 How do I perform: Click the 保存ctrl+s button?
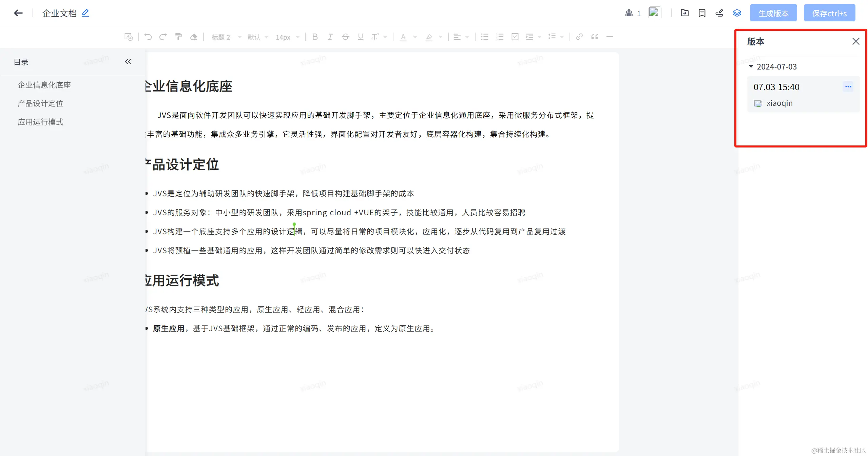[x=829, y=13]
